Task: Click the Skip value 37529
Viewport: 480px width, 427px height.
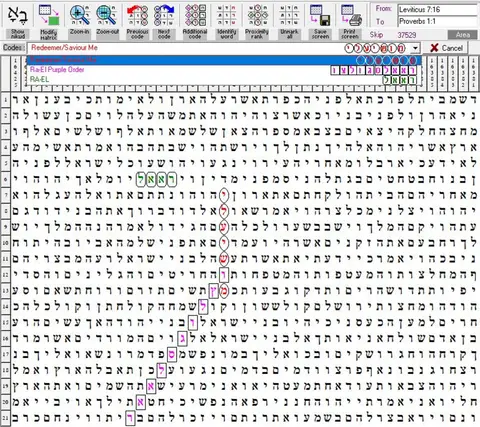Action: tap(407, 35)
